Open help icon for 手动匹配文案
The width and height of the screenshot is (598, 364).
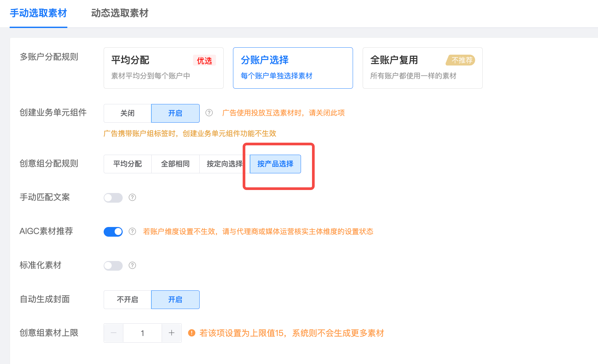point(132,197)
